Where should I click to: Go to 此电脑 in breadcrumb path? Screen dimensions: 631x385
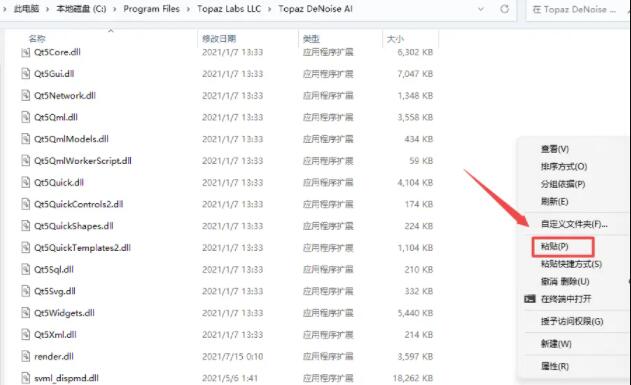tap(27, 9)
